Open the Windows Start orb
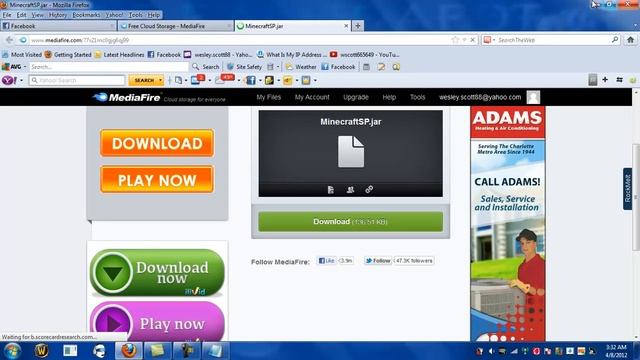Image resolution: width=640 pixels, height=360 pixels. tap(12, 351)
